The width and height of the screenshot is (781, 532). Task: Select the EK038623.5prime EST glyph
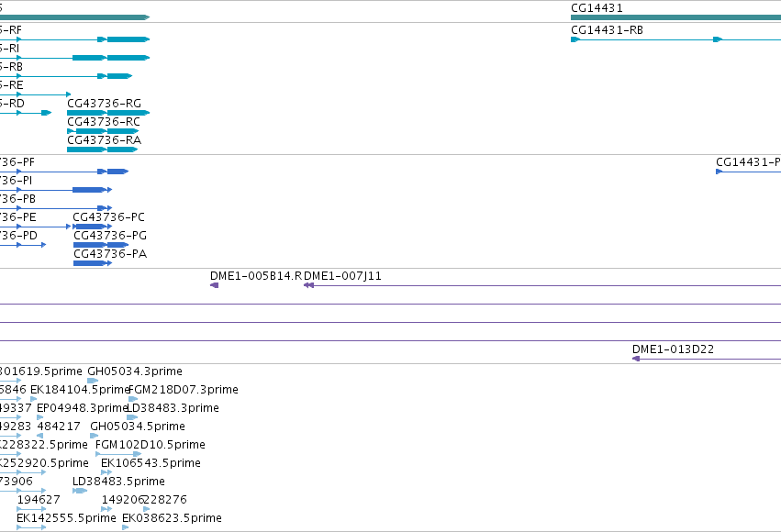click(x=126, y=527)
